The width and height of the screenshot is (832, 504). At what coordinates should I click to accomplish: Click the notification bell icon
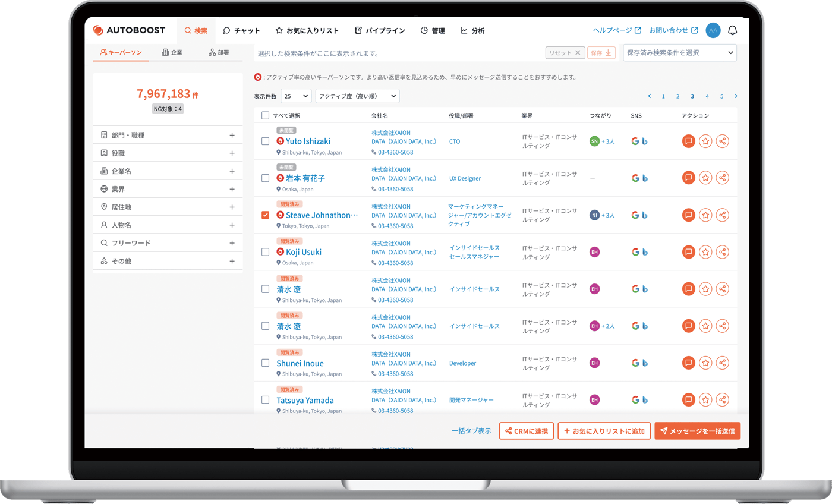(x=732, y=30)
